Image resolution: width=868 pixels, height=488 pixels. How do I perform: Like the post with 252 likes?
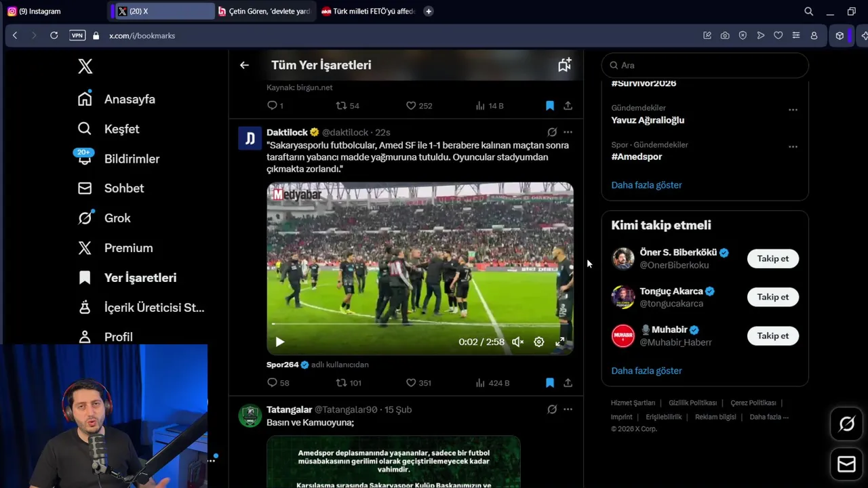pos(418,106)
